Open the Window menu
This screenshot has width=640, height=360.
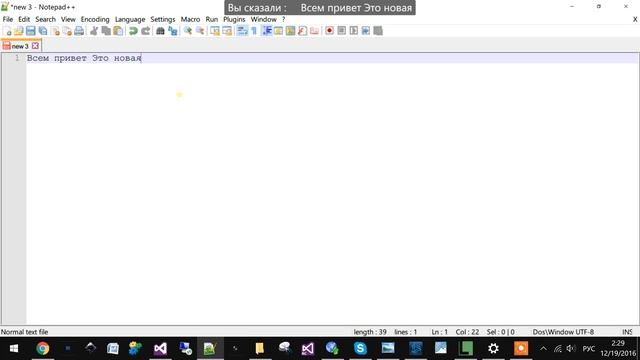pyautogui.click(x=263, y=19)
